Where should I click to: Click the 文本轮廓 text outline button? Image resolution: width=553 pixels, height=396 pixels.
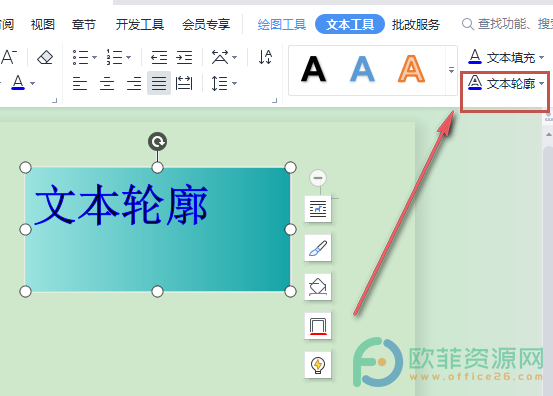coord(501,84)
